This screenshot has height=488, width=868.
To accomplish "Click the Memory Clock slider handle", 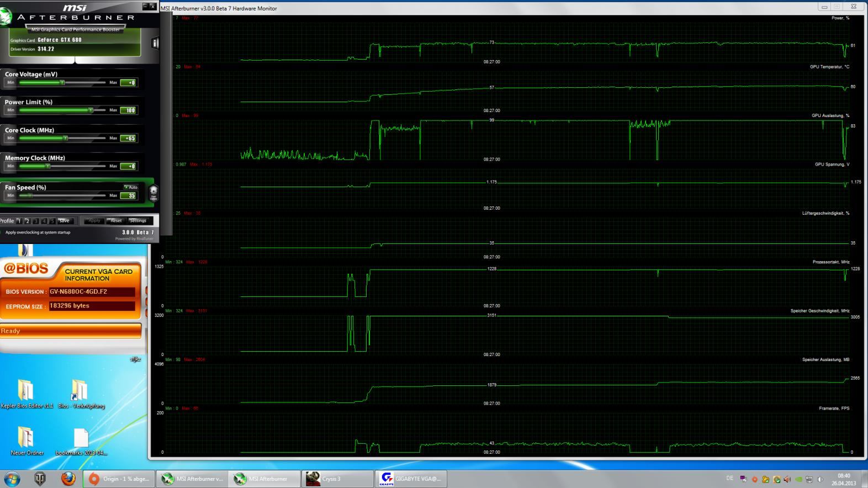I will point(48,166).
